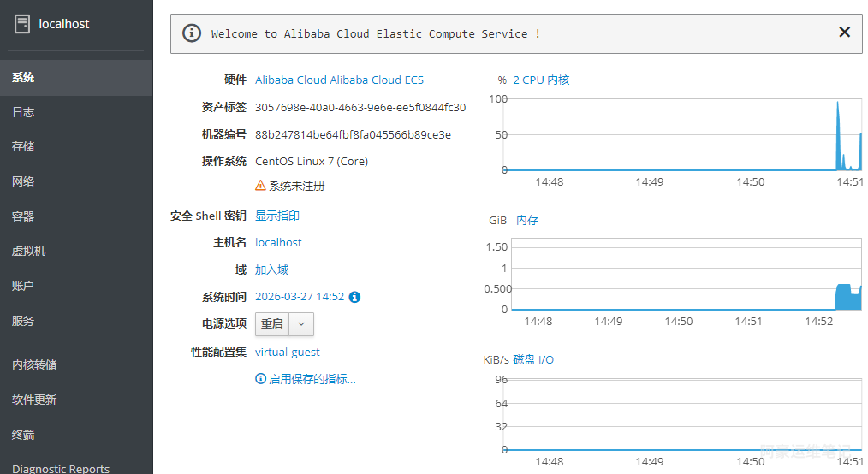The image size is (868, 474).
Task: Click the 重启 restart button
Action: [272, 324]
